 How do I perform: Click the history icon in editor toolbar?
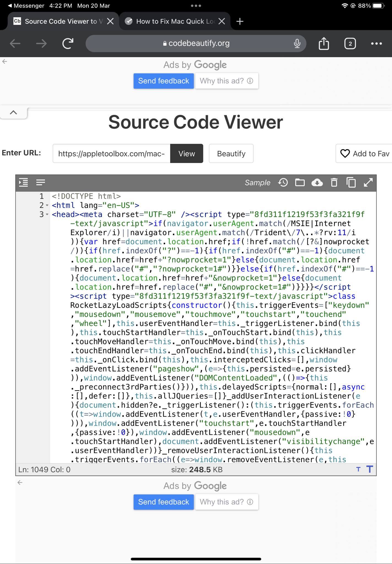pos(283,183)
